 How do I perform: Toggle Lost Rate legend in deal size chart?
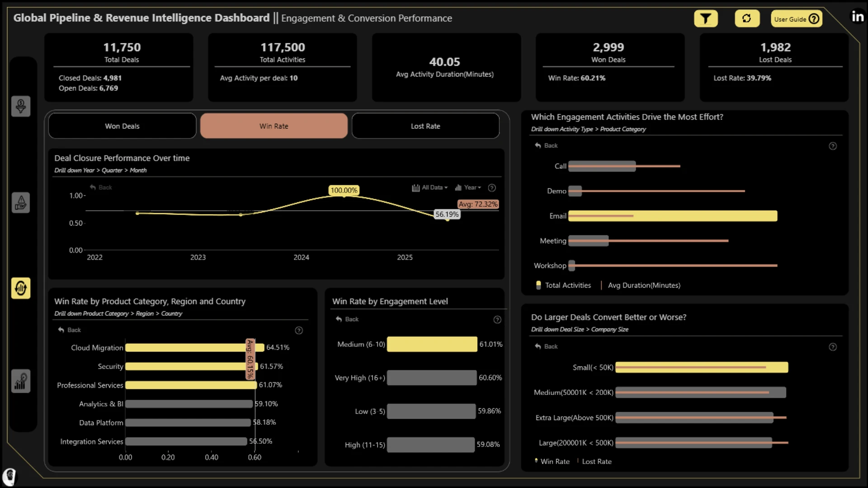point(594,461)
